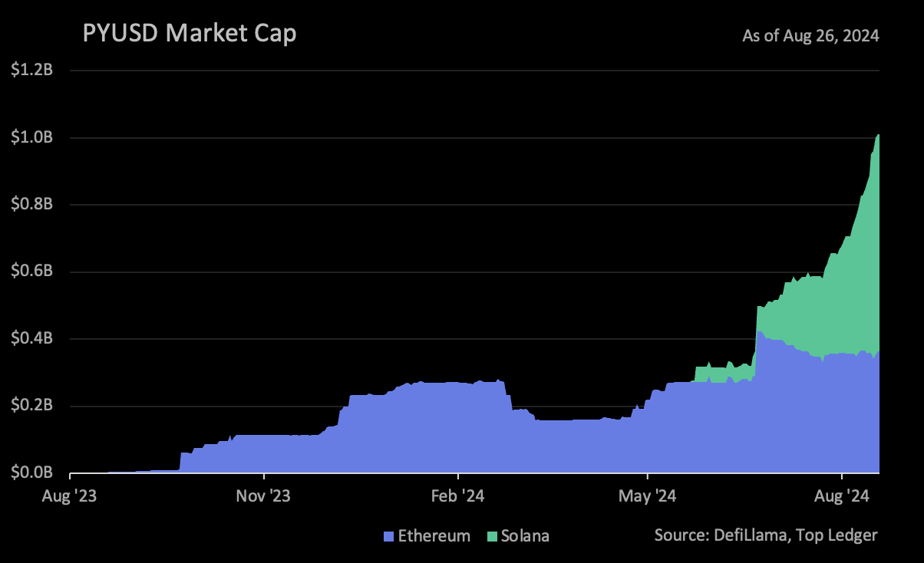Select the $0.8B y-axis label

pos(31,205)
